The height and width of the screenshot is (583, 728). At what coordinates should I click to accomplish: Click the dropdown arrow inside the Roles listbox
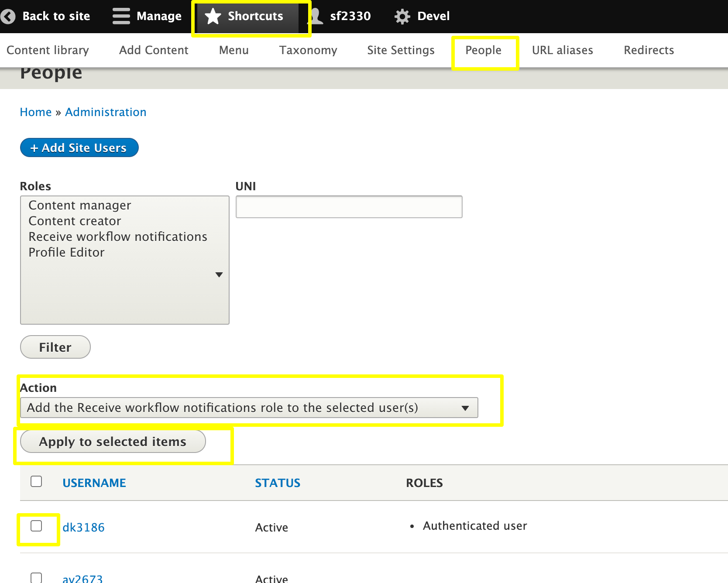coord(219,274)
